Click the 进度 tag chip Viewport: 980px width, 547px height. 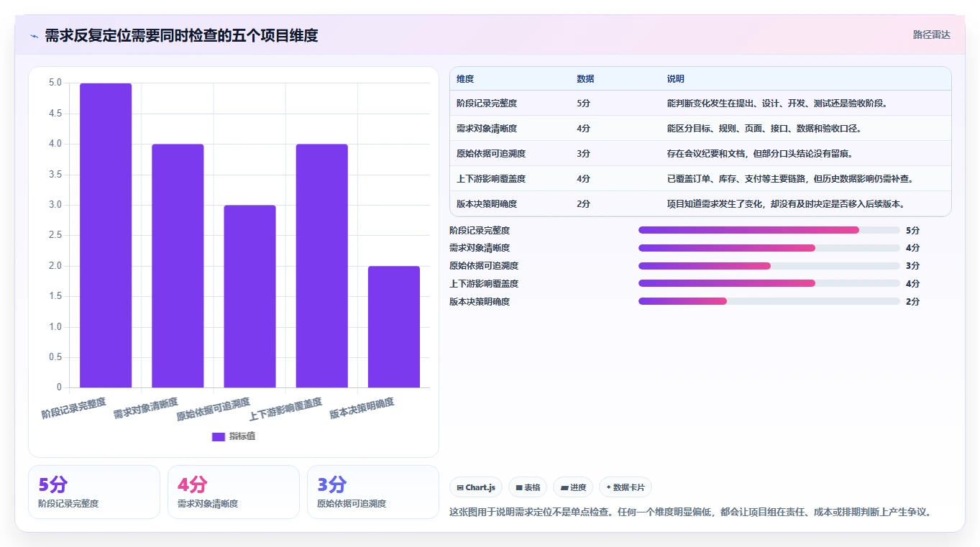click(573, 487)
